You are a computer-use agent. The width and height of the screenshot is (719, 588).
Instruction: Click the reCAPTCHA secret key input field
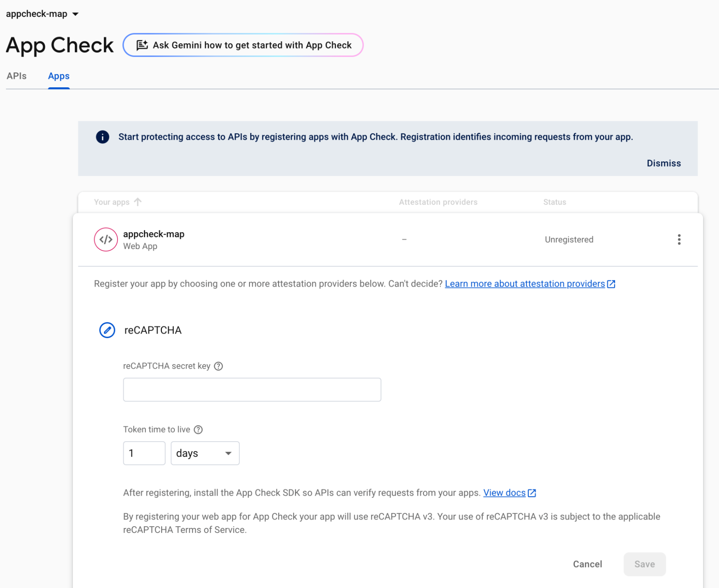click(252, 390)
